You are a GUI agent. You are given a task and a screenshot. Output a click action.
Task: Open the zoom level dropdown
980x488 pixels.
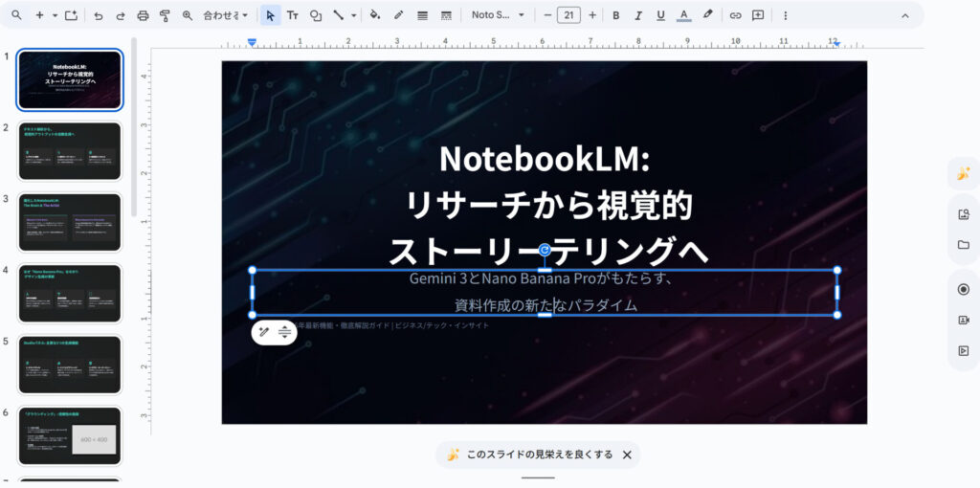225,15
